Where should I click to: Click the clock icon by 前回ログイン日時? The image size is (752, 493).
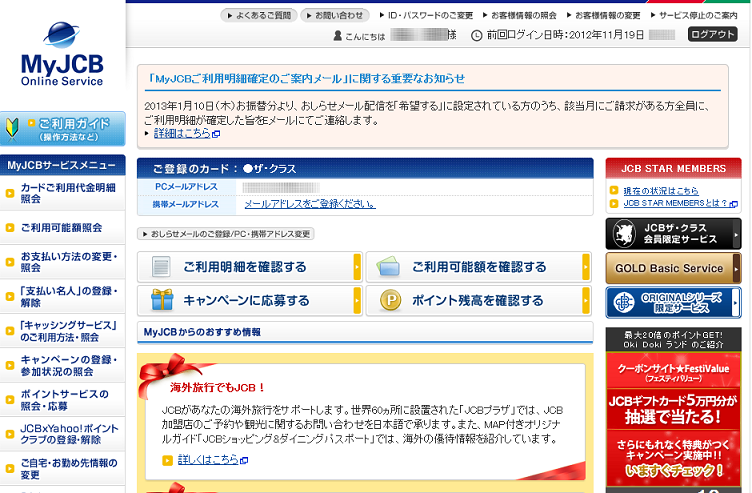click(476, 35)
